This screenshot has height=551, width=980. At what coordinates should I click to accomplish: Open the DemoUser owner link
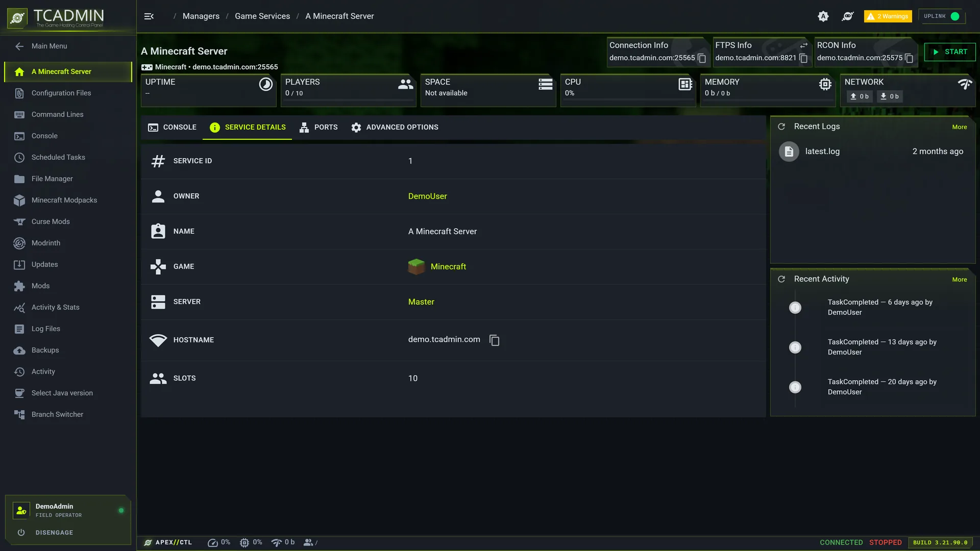click(427, 196)
